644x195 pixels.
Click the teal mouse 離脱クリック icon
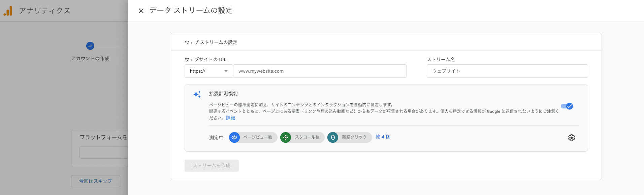click(x=333, y=137)
